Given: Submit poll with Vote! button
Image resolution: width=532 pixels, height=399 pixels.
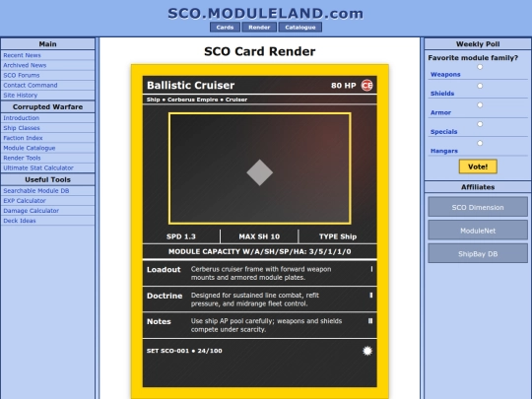Looking at the screenshot, I should (478, 166).
